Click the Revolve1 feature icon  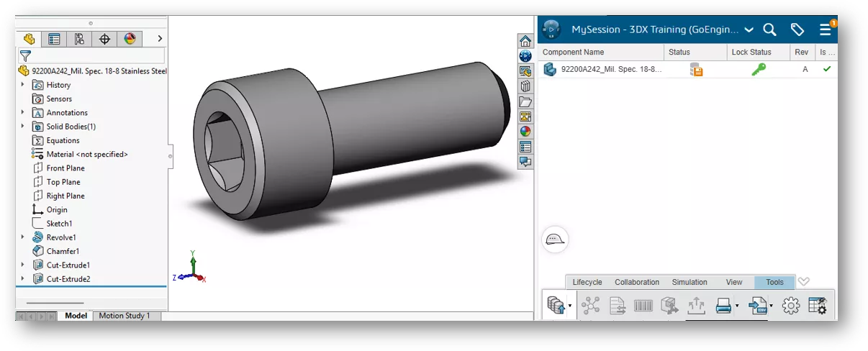click(38, 237)
